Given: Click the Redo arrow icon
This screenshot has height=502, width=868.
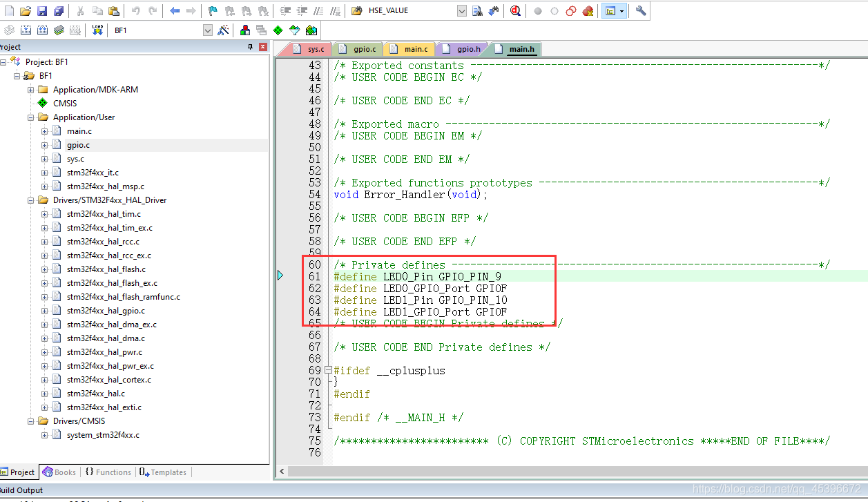Looking at the screenshot, I should 152,11.
